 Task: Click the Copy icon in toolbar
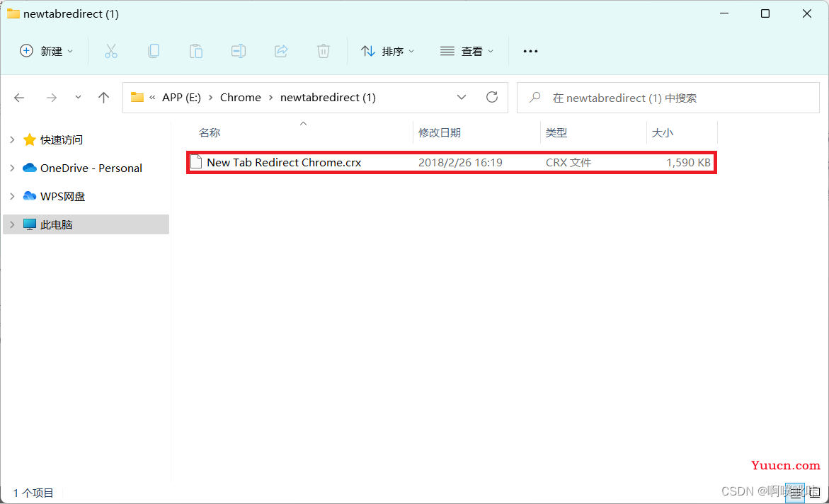154,51
